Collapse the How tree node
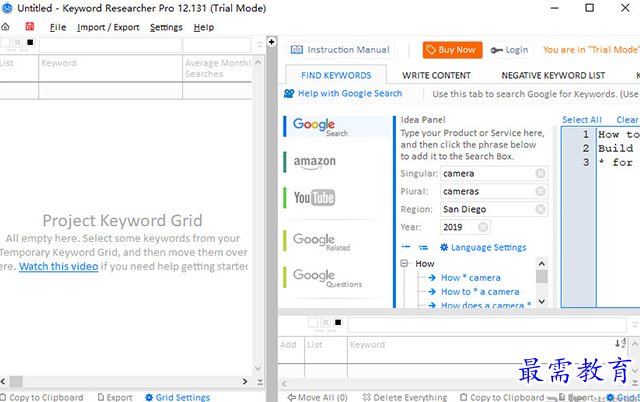Screen dimensions: 640x402 [404, 264]
